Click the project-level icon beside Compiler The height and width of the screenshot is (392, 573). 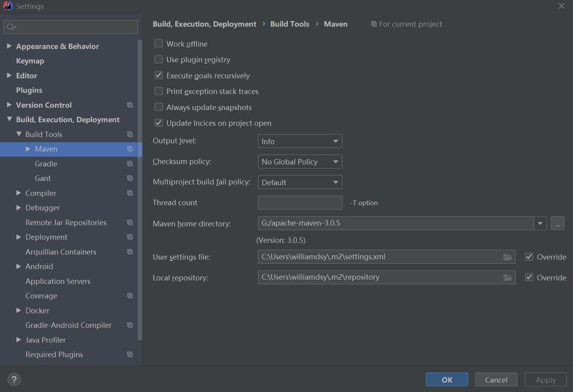130,193
